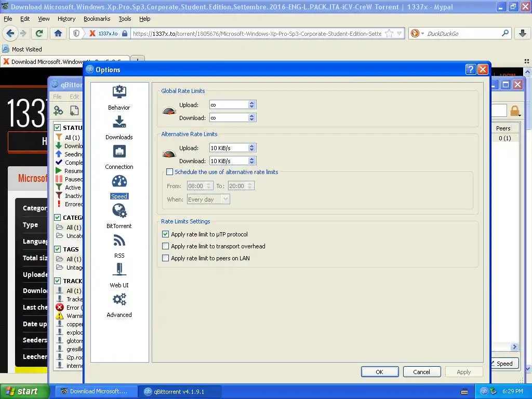Open the search engine selector dropdown
Screen dimensions: 532x399
click(x=422, y=33)
